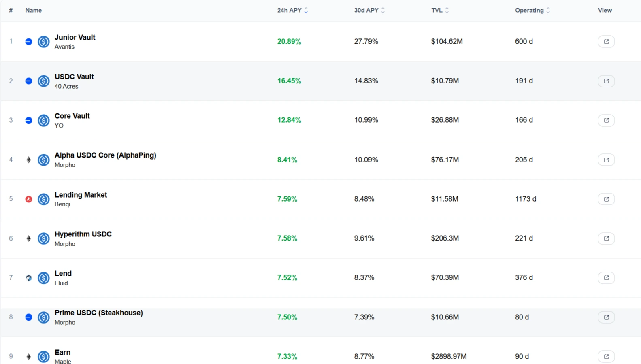Select the Ethereum icon beside Alpha USDC Core

point(28,160)
